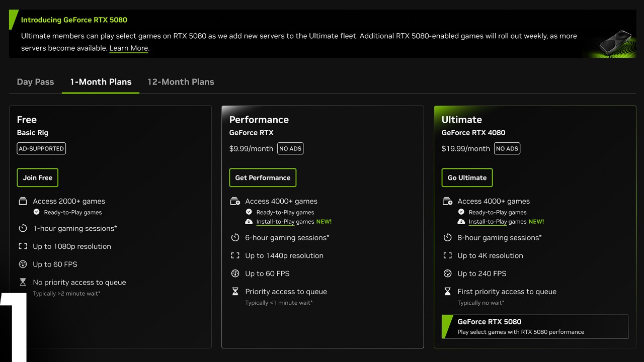Image resolution: width=644 pixels, height=362 pixels.
Task: Click the games library icon in Free plan
Action: (x=23, y=201)
